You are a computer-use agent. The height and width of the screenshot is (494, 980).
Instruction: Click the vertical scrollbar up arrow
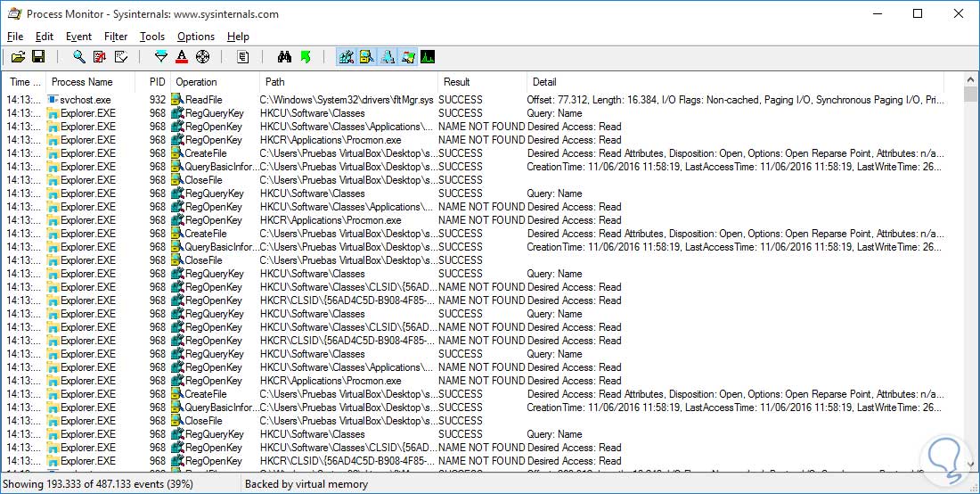pos(970,79)
